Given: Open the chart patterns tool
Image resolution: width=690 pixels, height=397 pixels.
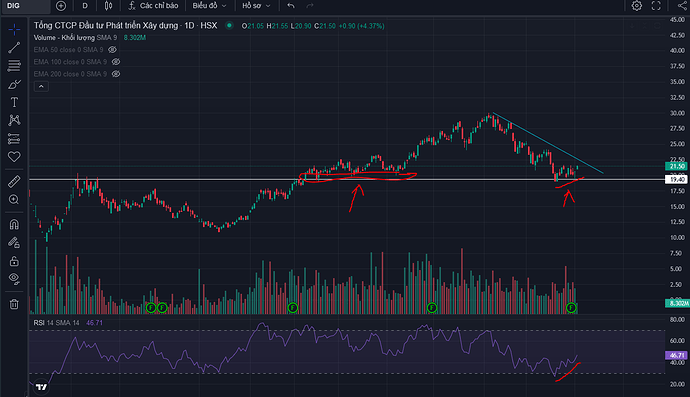Looking at the screenshot, I should click(14, 120).
